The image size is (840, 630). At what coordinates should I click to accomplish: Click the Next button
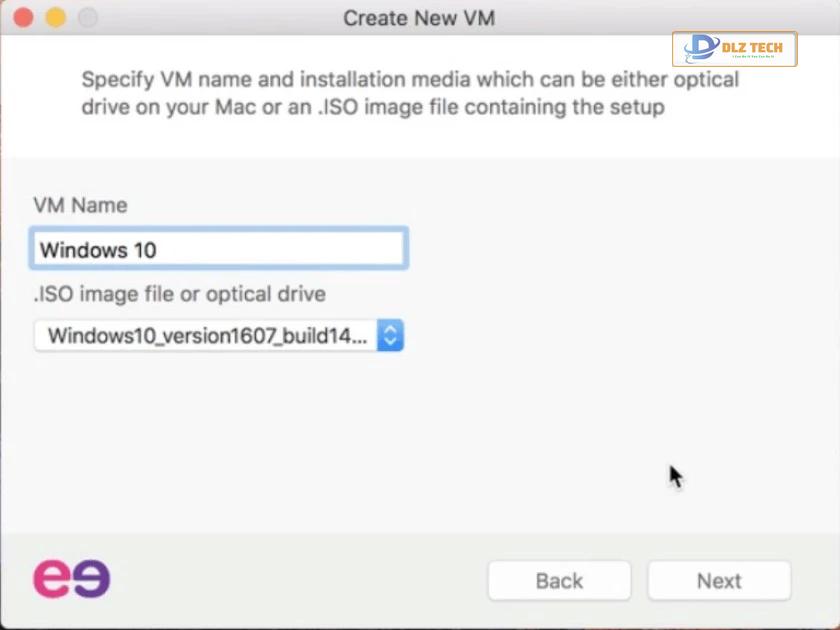click(x=719, y=581)
